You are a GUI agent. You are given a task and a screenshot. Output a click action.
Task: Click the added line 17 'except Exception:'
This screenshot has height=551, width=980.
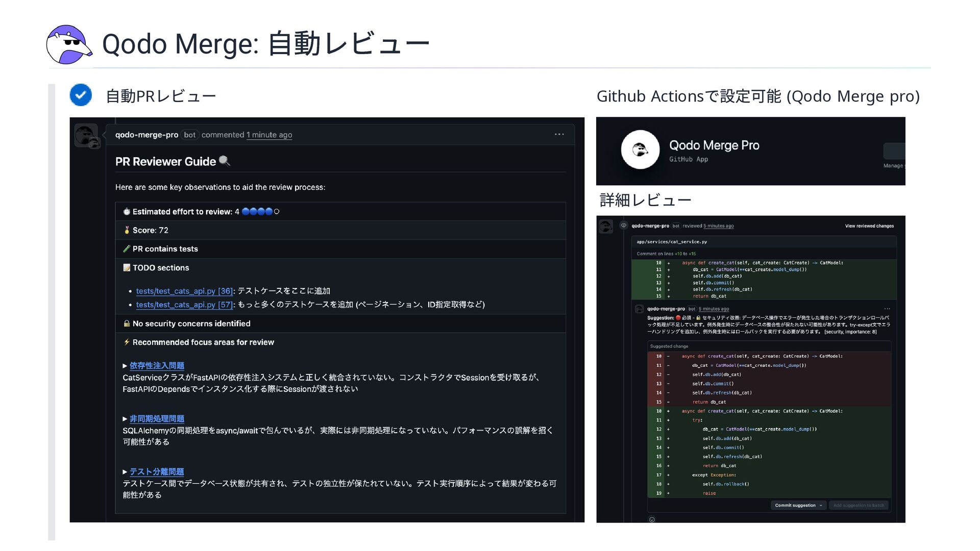point(769,475)
